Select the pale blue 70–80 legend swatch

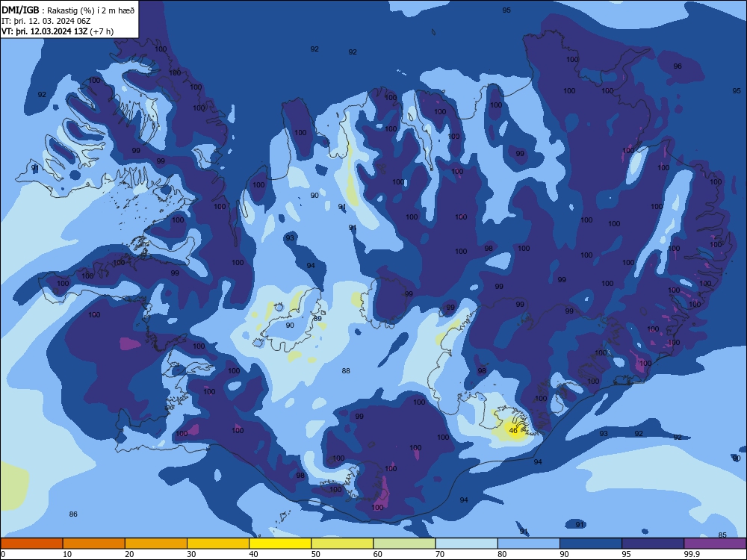466,544
